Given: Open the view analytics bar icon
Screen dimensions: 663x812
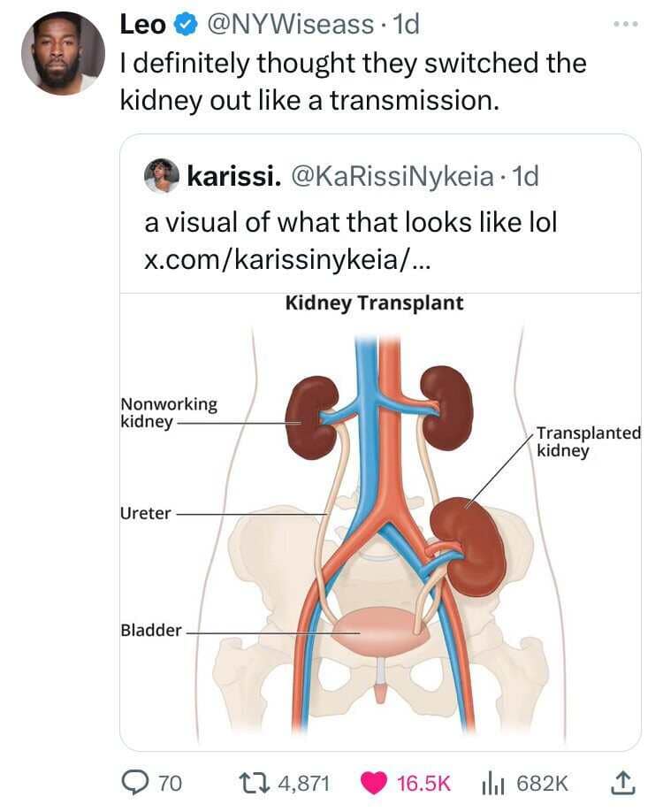Looking at the screenshot, I should (x=494, y=782).
